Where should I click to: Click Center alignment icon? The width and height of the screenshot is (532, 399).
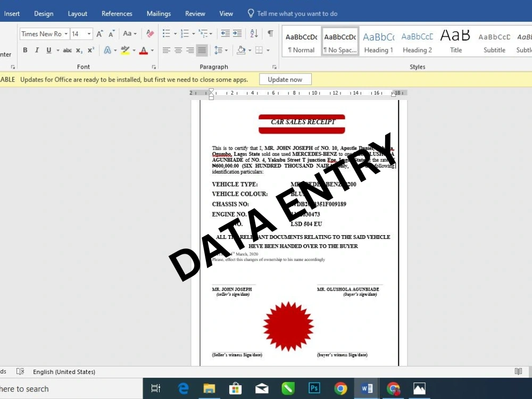click(x=178, y=51)
